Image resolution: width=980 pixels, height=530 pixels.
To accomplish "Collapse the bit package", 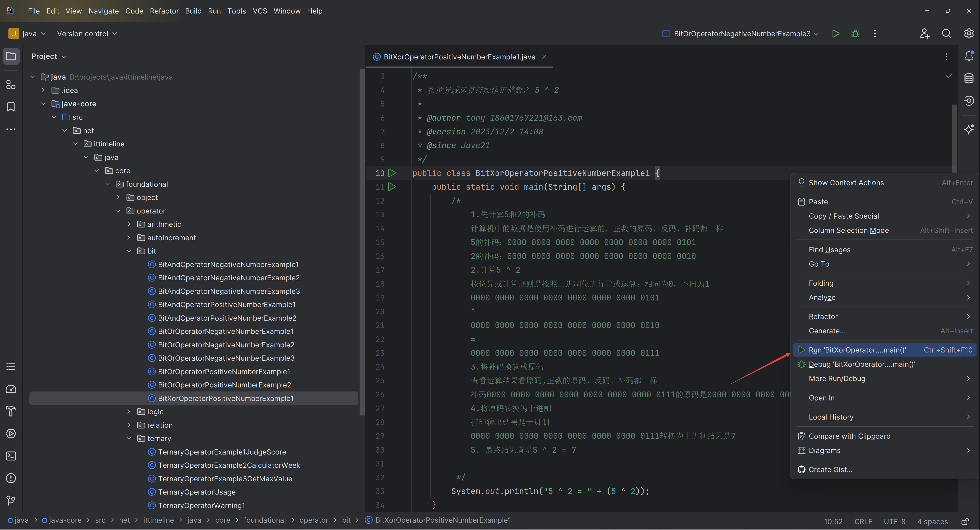I will tap(129, 251).
